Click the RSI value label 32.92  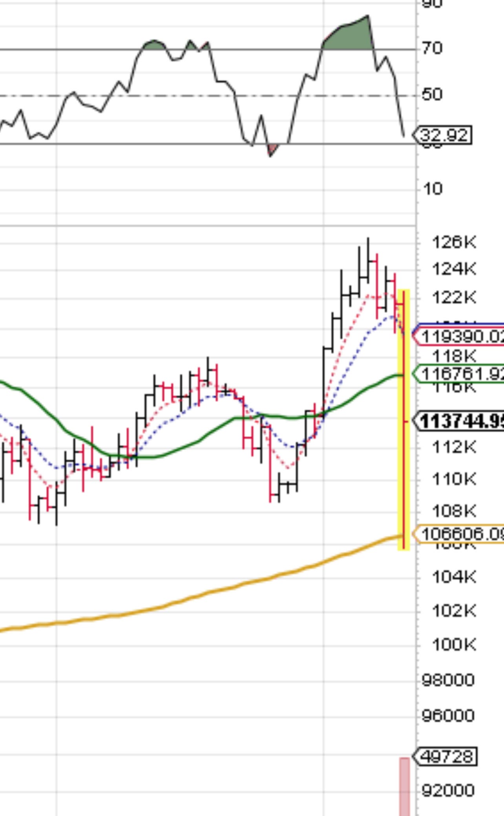pyautogui.click(x=442, y=135)
